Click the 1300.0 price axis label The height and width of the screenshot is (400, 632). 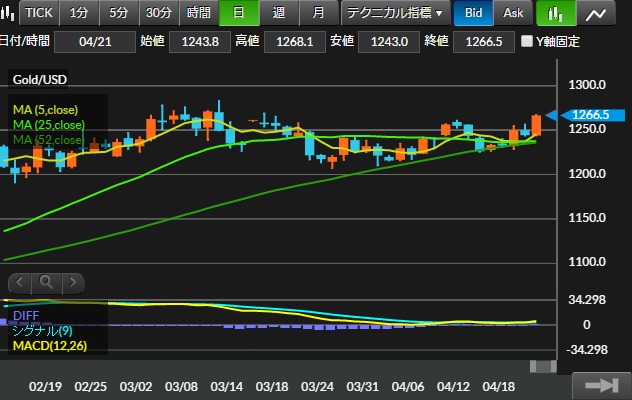point(587,85)
